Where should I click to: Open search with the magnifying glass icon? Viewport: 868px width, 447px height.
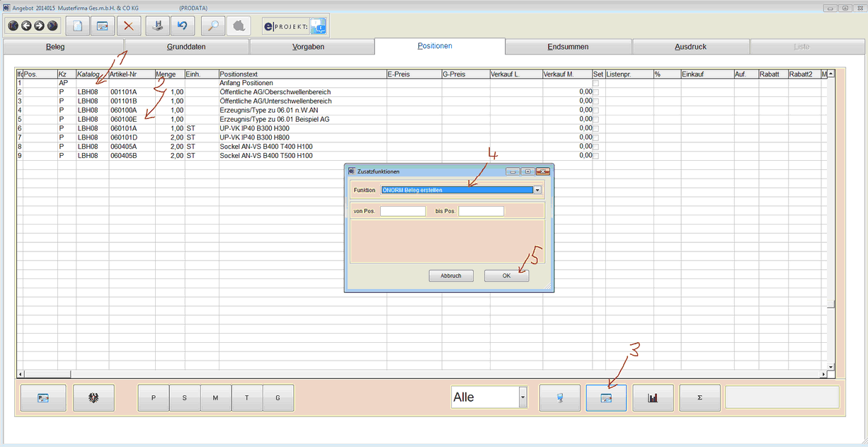coord(213,26)
